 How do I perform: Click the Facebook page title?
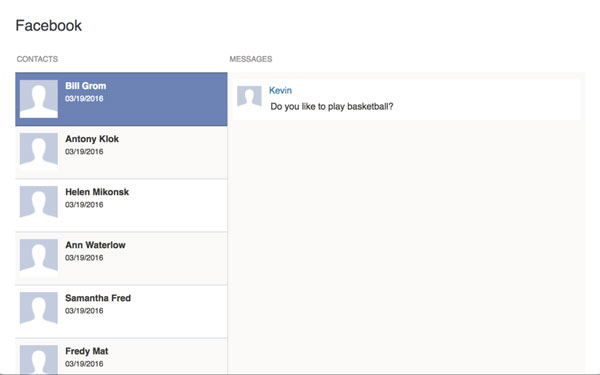click(x=49, y=26)
